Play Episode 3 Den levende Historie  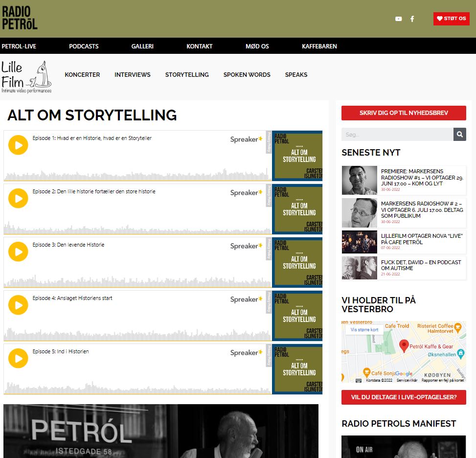tap(18, 252)
